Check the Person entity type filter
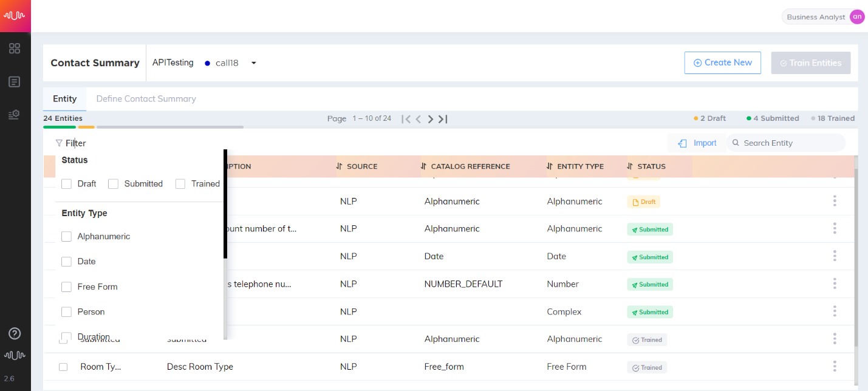 [67, 312]
